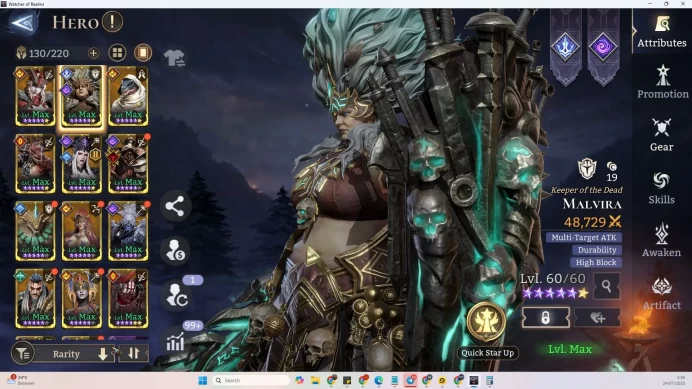Viewport: 692px width, 389px height.
Task: Open the hero conversion icon with badge 1
Action: click(177, 294)
